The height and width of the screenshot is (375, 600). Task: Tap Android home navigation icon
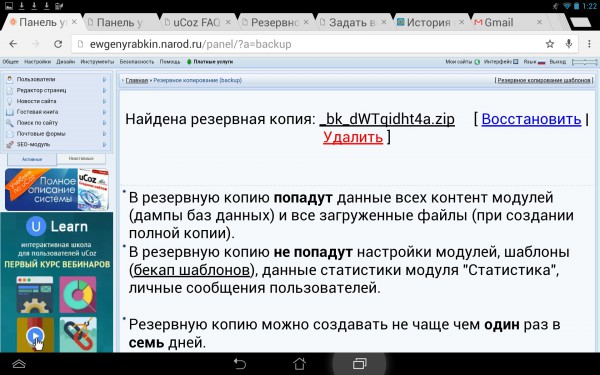coord(299,364)
